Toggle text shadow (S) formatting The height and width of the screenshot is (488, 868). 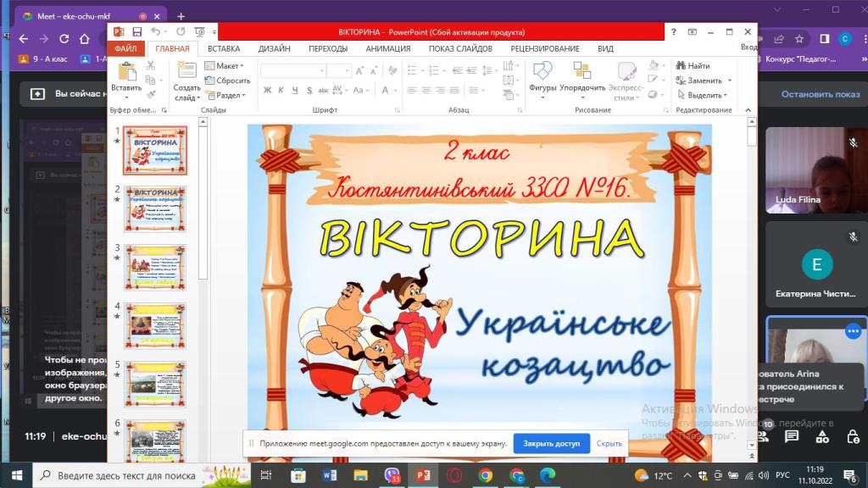point(309,90)
